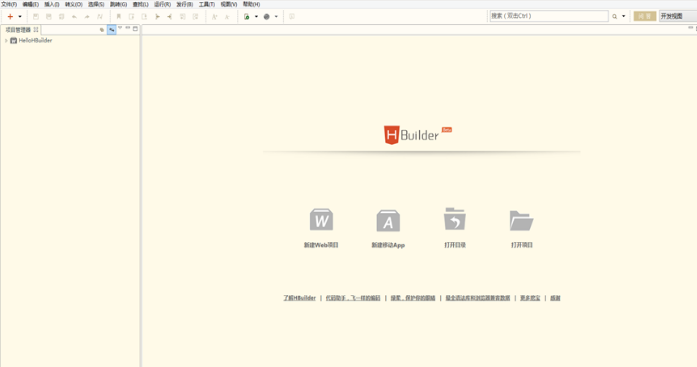Click the 打开项目 open folder icon
Image resolution: width=697 pixels, height=367 pixels.
click(521, 220)
